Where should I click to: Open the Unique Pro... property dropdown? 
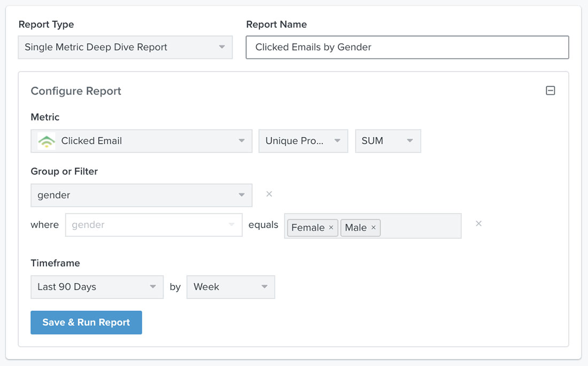pyautogui.click(x=303, y=141)
